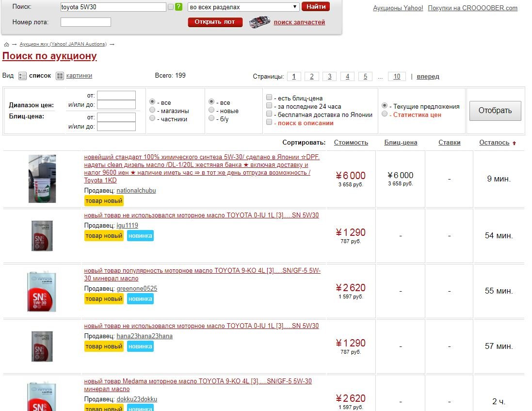
Task: Click the green question mark help icon
Action: click(x=178, y=7)
